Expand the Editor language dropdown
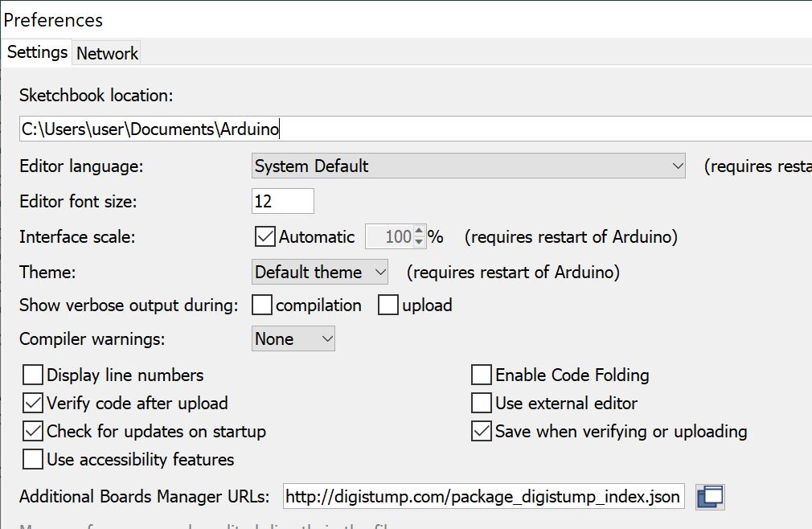Viewport: 812px width, 529px height. point(468,166)
